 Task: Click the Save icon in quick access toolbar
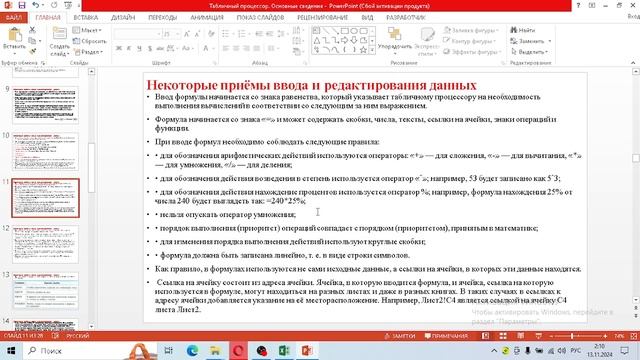point(22,5)
